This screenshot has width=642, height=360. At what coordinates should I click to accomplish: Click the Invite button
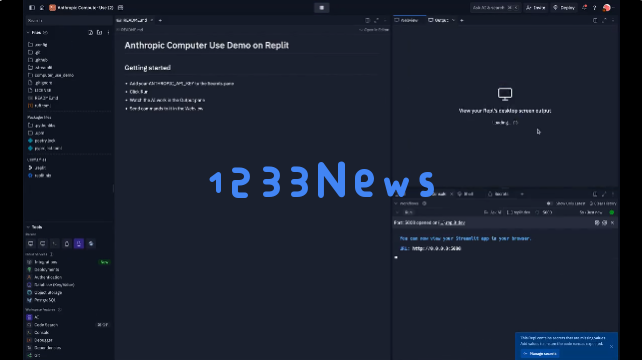[x=536, y=7]
